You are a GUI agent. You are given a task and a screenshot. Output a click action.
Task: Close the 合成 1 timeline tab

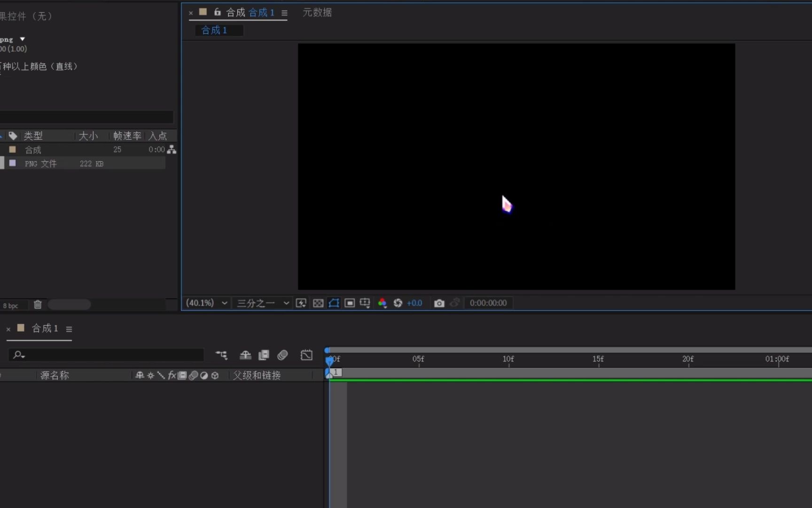(8, 329)
